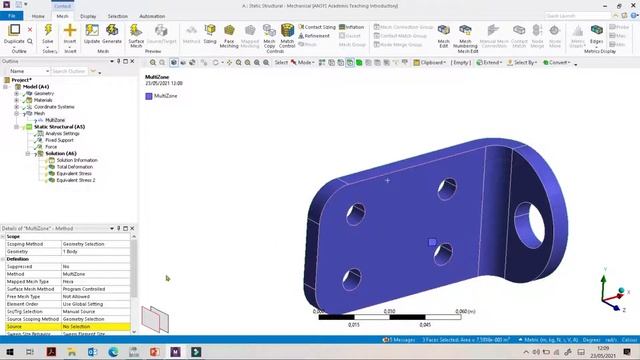The width and height of the screenshot is (640, 360).
Task: Click the Refinement mesh control
Action: tap(314, 36)
